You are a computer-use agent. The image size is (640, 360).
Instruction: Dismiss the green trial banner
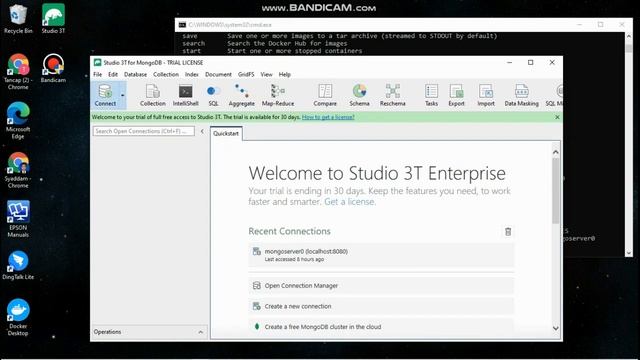pos(557,117)
